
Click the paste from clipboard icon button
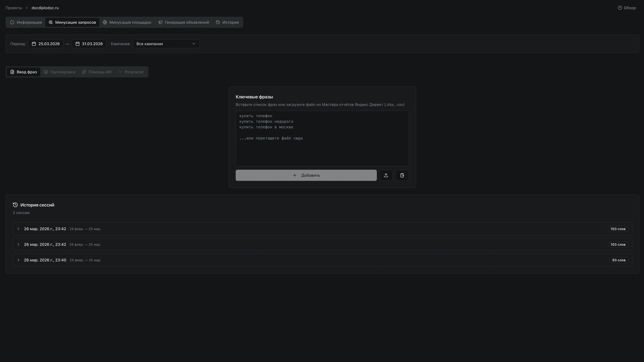[x=402, y=175]
